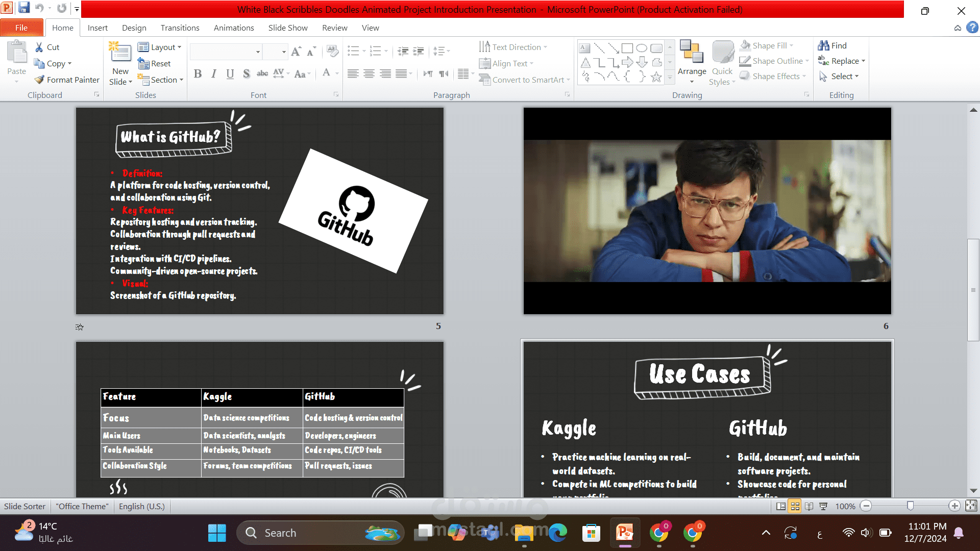Zoom in with plus button
This screenshot has height=551, width=980.
click(x=954, y=506)
